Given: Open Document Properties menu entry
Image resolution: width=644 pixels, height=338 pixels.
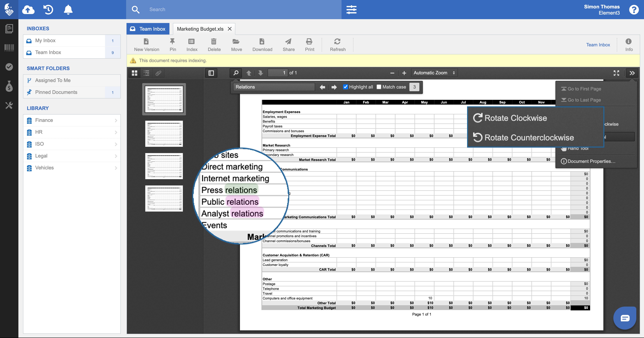Looking at the screenshot, I should (588, 161).
